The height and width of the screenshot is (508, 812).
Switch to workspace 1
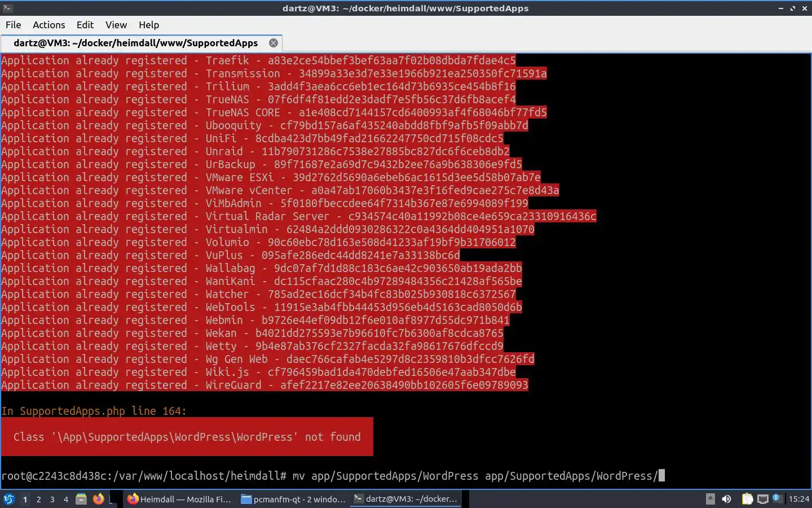click(x=25, y=499)
